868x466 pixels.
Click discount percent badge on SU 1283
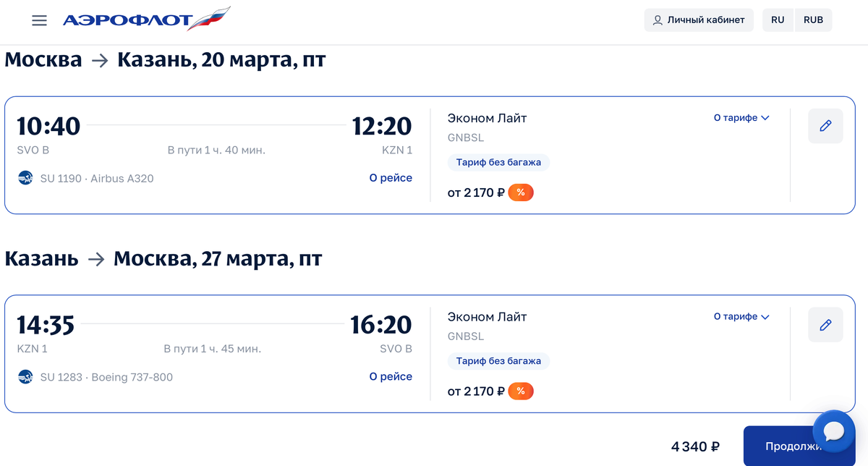pyautogui.click(x=521, y=391)
